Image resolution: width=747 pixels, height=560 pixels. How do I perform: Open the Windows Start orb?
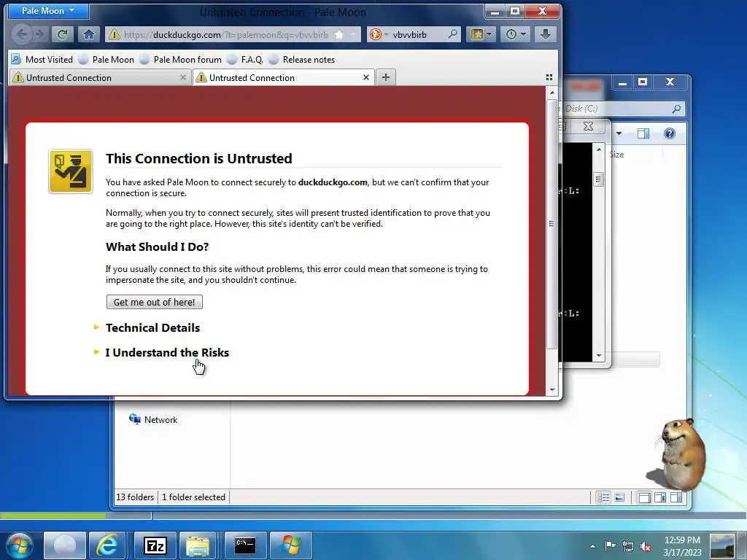coord(20,545)
